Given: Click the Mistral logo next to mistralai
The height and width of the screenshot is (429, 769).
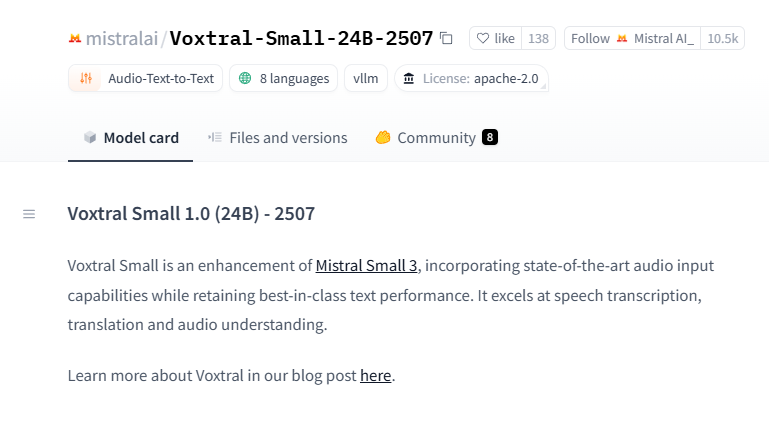Looking at the screenshot, I should (x=75, y=38).
